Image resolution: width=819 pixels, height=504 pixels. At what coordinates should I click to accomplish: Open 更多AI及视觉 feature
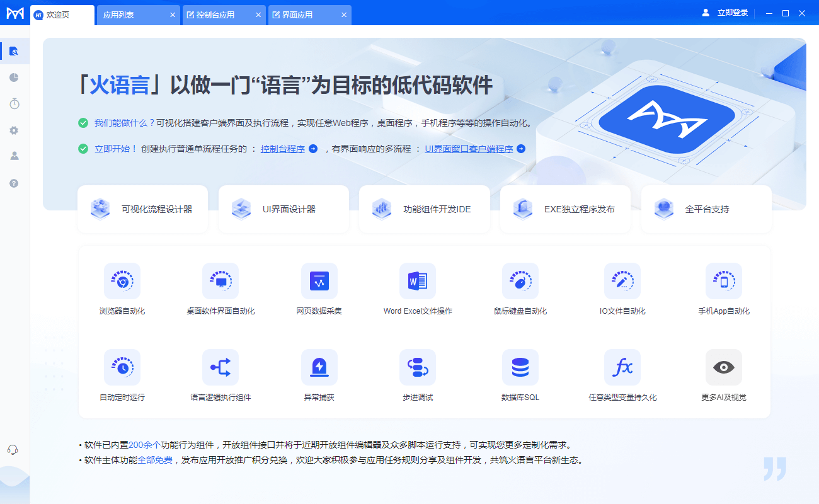click(723, 367)
